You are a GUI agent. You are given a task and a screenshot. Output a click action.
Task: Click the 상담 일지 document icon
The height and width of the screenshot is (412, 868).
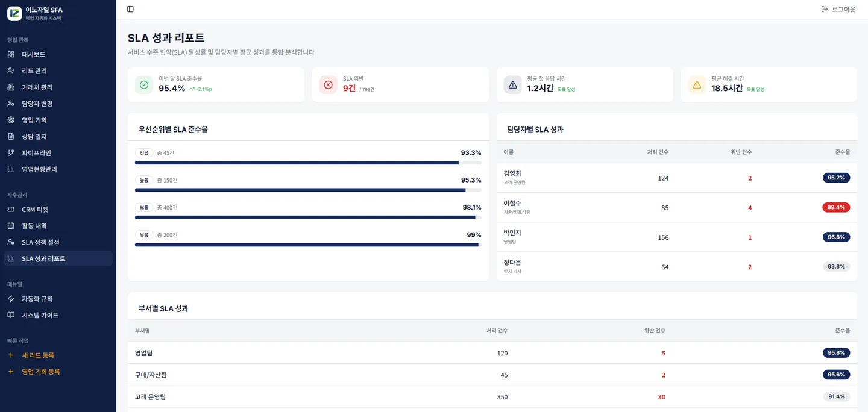pyautogui.click(x=11, y=136)
